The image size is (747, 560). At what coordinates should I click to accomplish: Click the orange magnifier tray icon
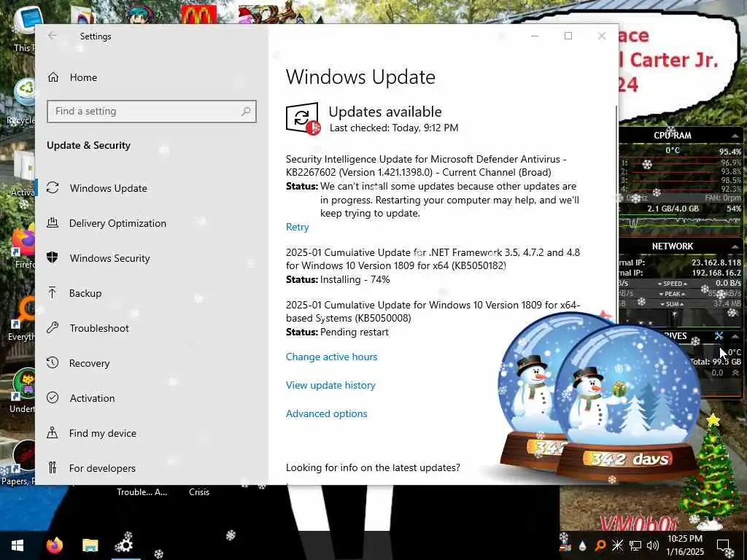[x=600, y=545]
